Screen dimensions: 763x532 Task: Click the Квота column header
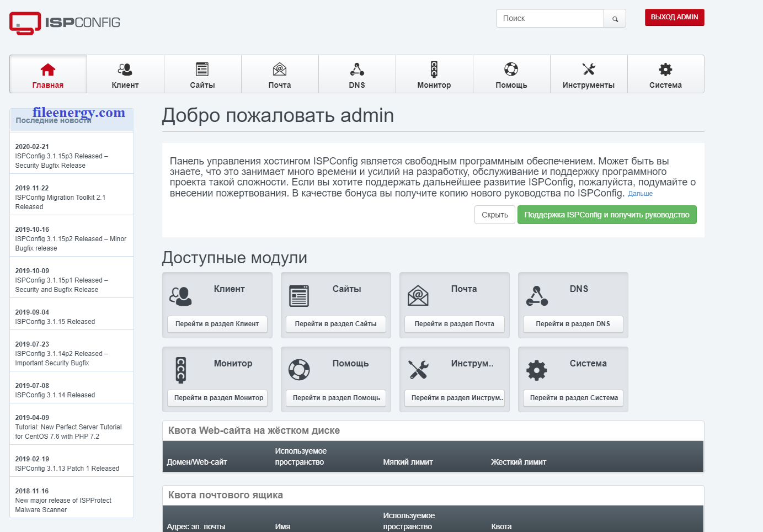(x=501, y=526)
